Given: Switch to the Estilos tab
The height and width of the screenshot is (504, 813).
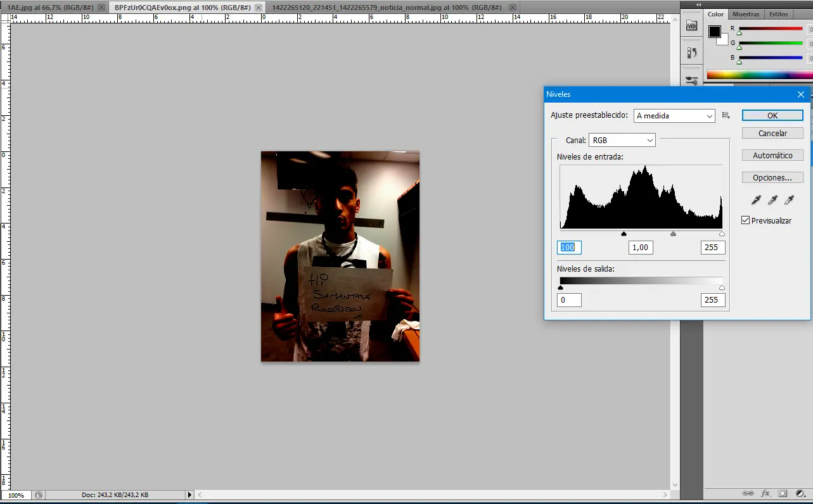Looking at the screenshot, I should (778, 14).
